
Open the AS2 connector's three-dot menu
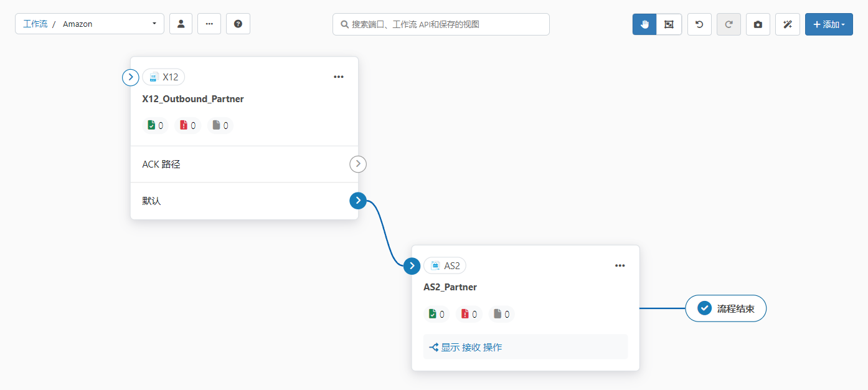tap(620, 265)
